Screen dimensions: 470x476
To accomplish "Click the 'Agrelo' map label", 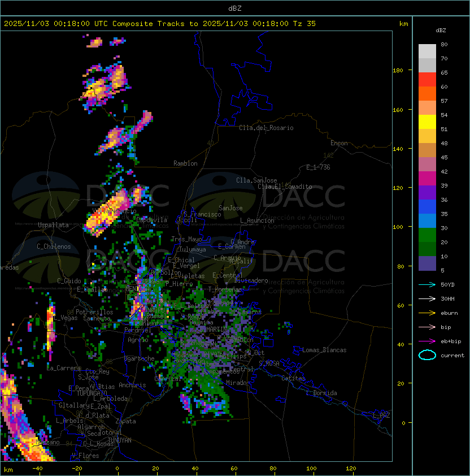I will coord(138,340).
